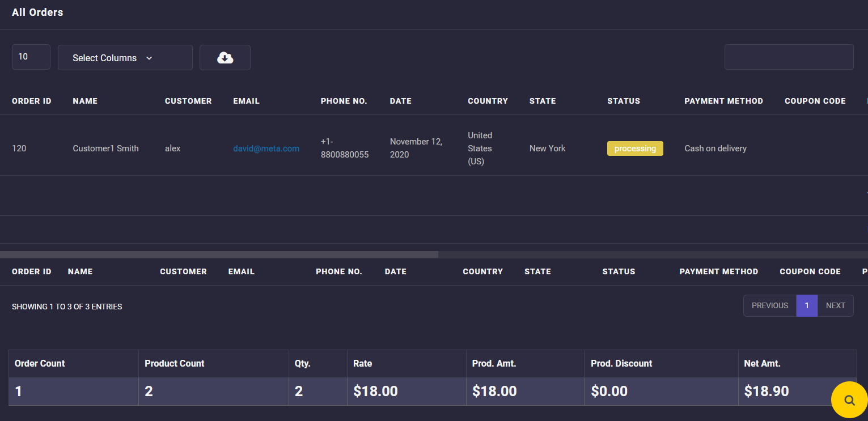Click the cloud download export icon
Viewport: 868px width, 421px height.
point(225,58)
